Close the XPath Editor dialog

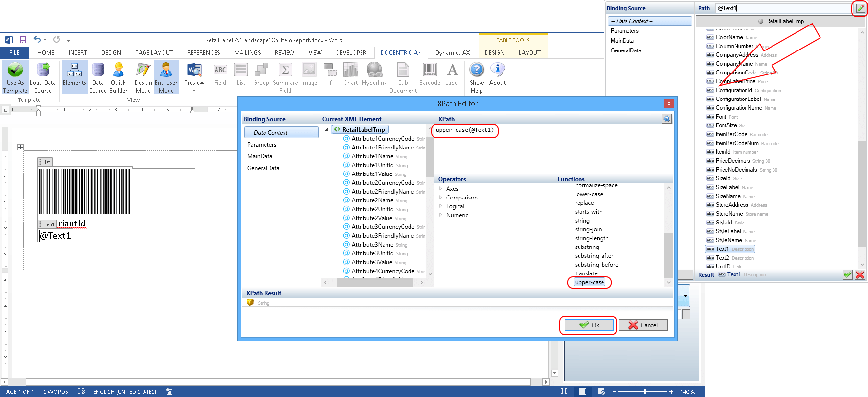[669, 103]
